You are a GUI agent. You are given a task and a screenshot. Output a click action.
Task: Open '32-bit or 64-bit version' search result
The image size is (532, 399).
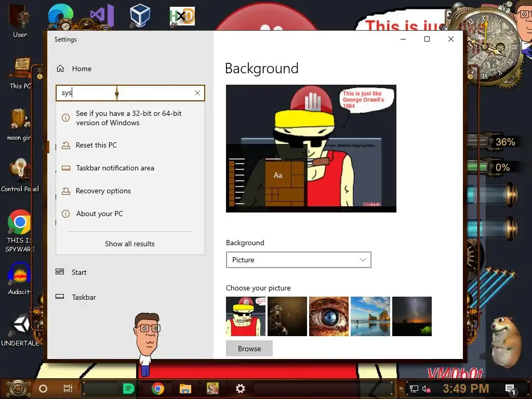pyautogui.click(x=130, y=118)
